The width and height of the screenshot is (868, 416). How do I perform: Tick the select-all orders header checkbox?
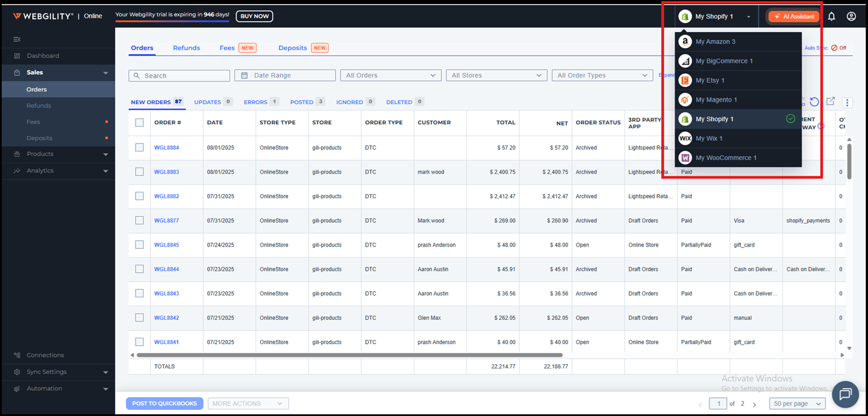point(140,123)
